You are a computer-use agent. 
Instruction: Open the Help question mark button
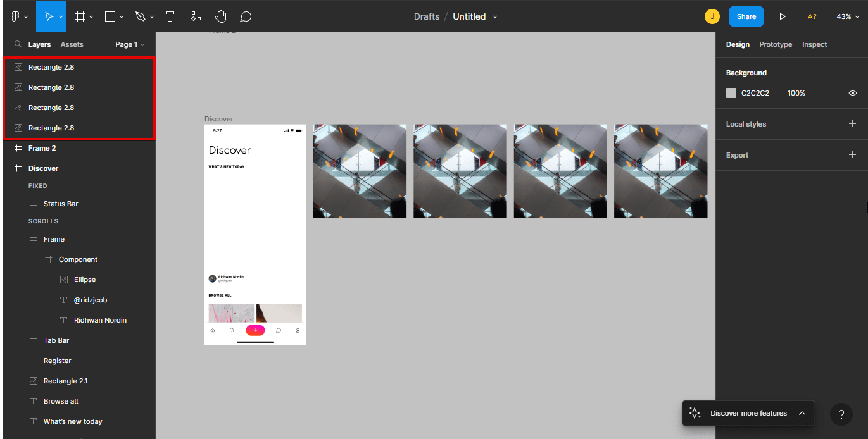pos(841,414)
